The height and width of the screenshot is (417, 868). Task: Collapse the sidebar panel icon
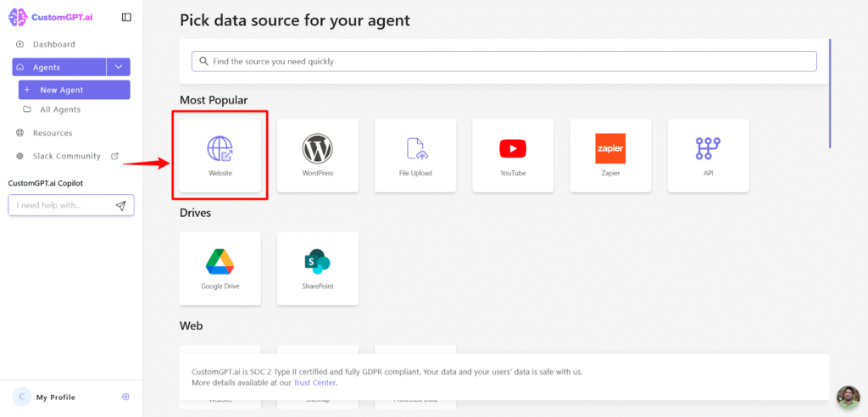click(x=126, y=17)
